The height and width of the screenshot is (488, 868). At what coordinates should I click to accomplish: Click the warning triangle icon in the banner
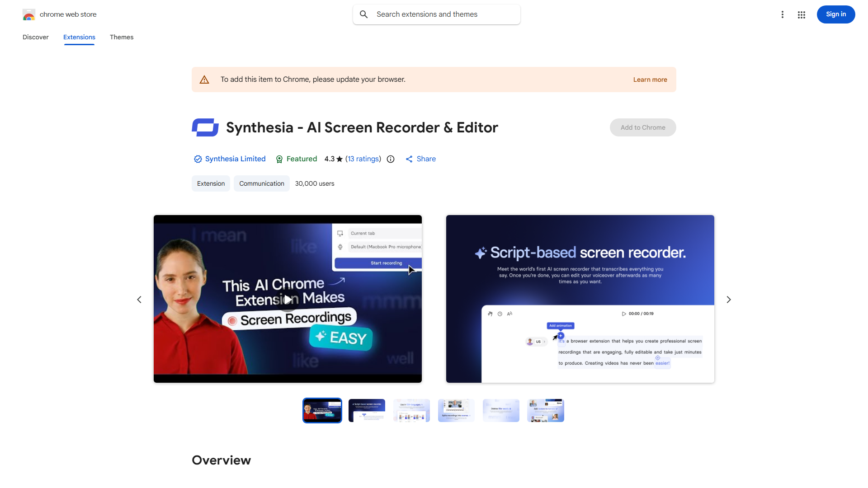pos(204,79)
